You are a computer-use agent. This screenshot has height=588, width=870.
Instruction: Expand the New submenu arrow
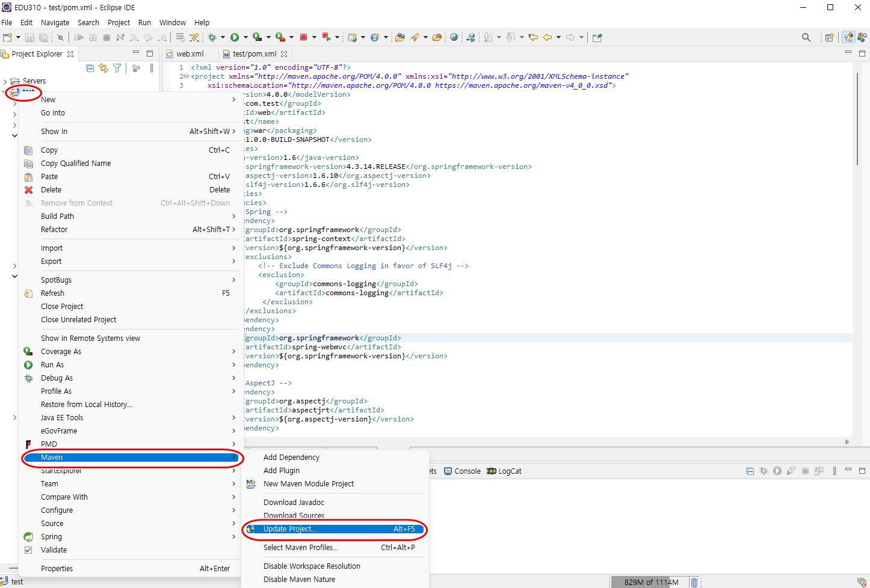pos(233,100)
